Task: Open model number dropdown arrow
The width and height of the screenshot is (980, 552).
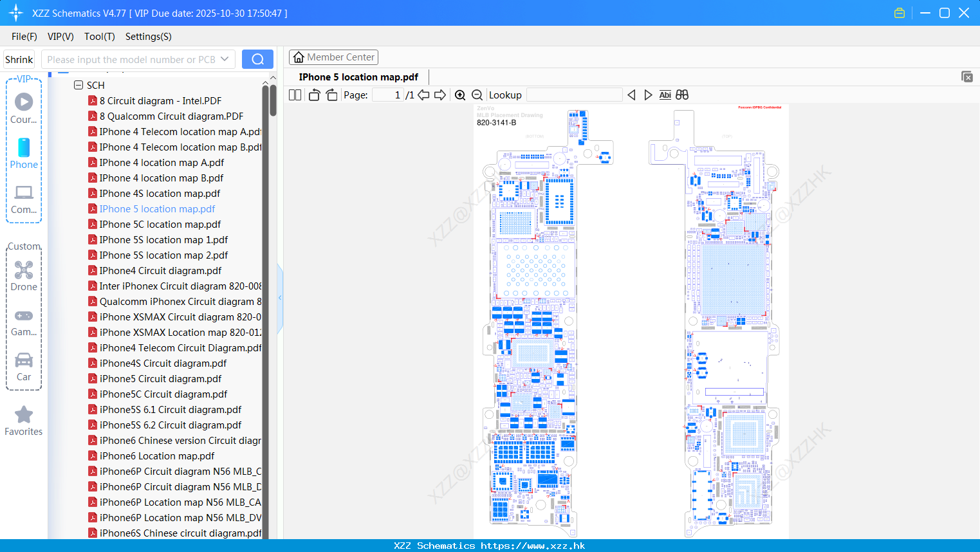Action: point(225,59)
